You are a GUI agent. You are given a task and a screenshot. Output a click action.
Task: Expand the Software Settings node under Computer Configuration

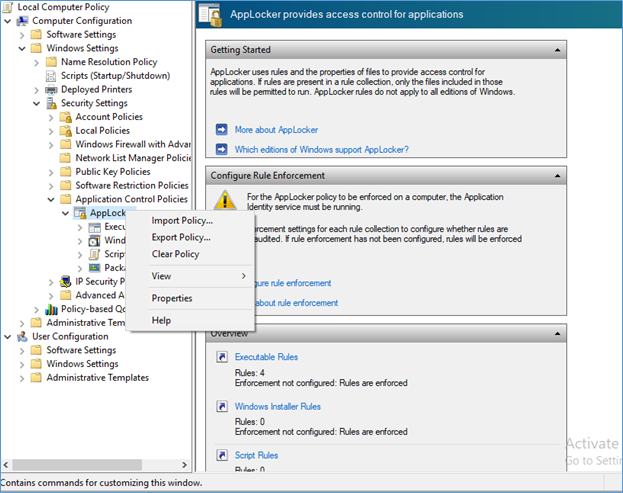tap(22, 35)
